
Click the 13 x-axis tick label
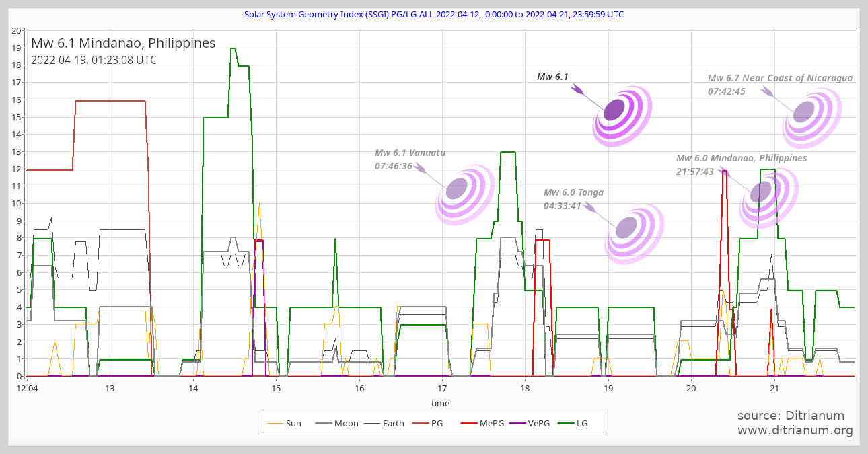pyautogui.click(x=110, y=388)
